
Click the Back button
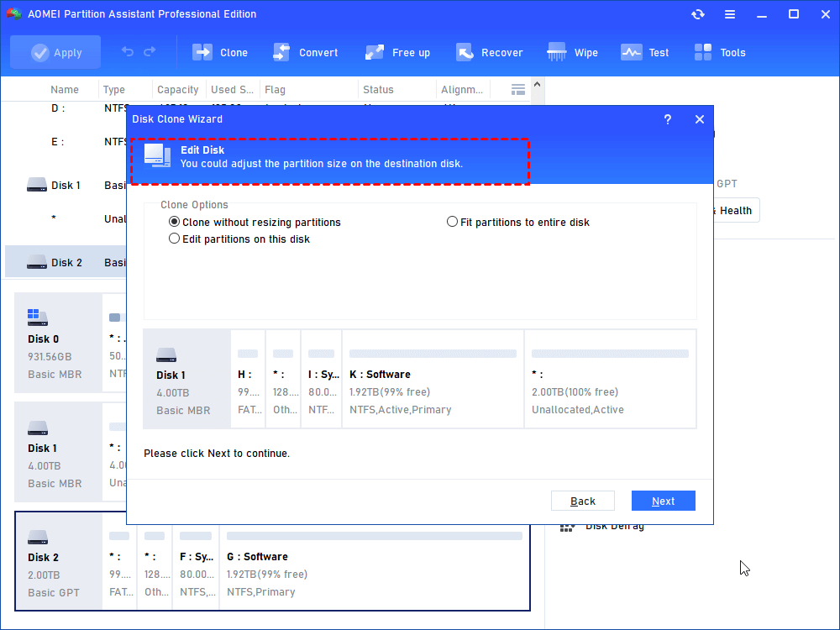click(583, 501)
